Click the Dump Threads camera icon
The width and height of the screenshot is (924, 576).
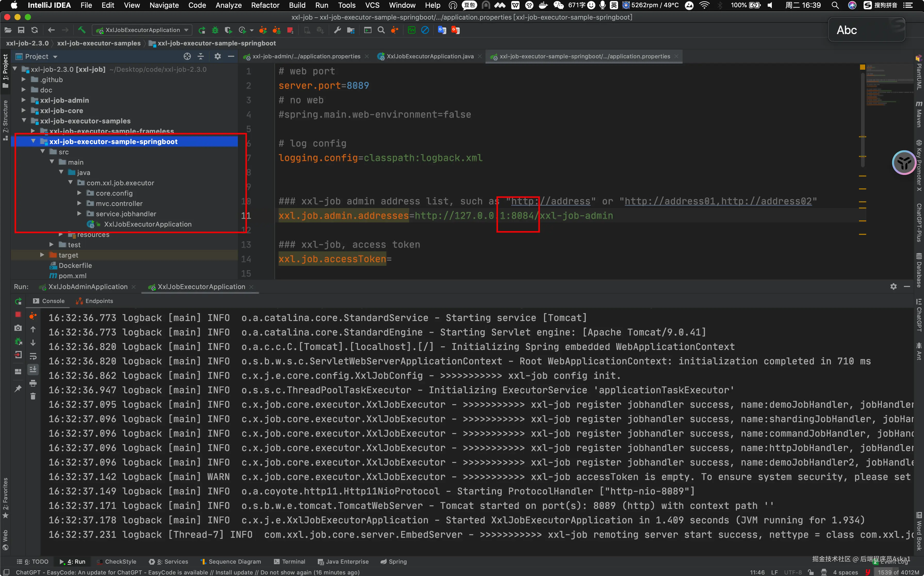tap(18, 328)
